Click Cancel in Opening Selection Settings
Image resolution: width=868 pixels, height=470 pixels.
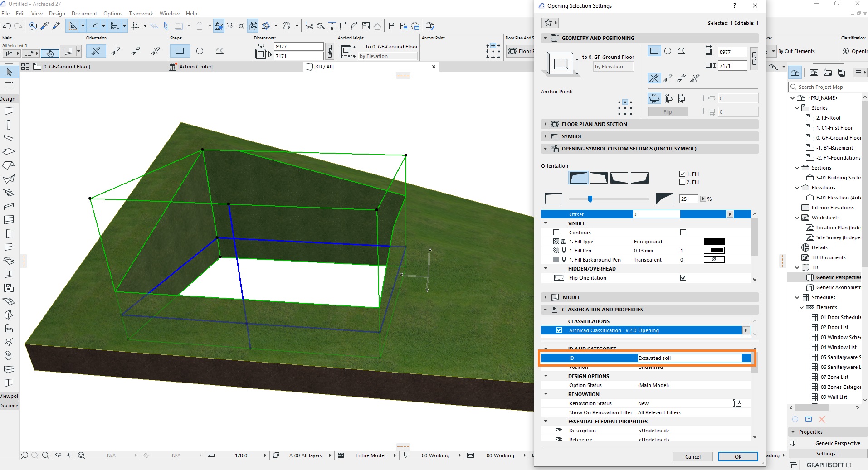(692, 457)
